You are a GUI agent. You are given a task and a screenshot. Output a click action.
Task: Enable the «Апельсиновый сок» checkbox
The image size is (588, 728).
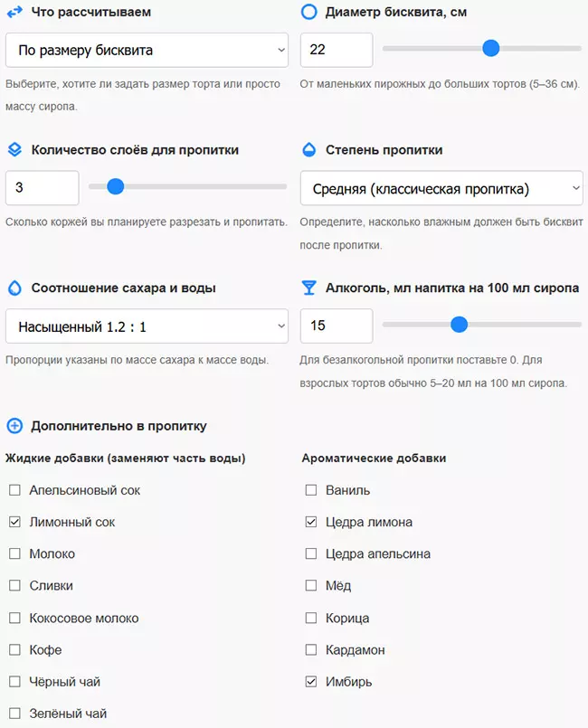(14, 490)
